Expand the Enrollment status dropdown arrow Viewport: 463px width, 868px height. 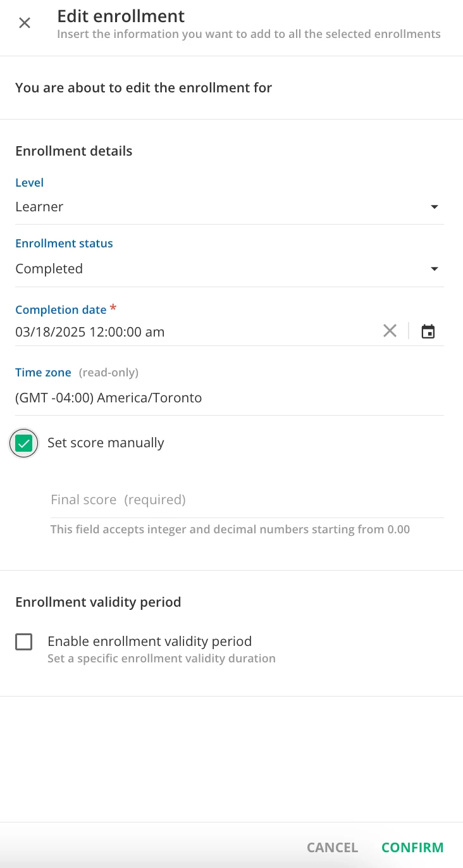point(434,269)
